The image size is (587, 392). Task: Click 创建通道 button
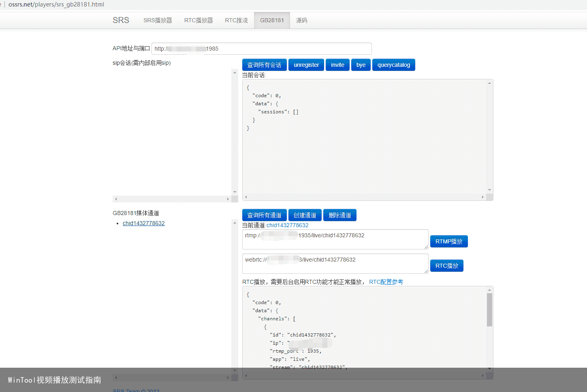click(x=305, y=215)
